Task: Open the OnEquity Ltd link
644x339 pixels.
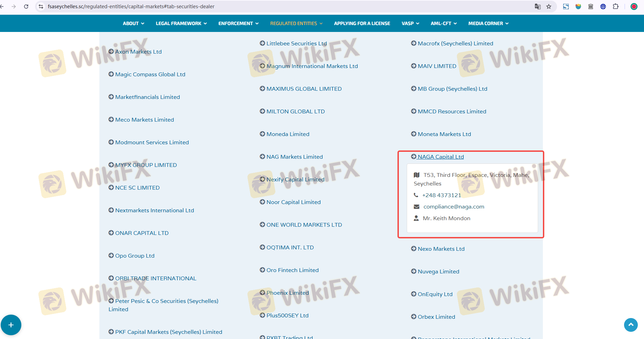Action: [x=435, y=294]
